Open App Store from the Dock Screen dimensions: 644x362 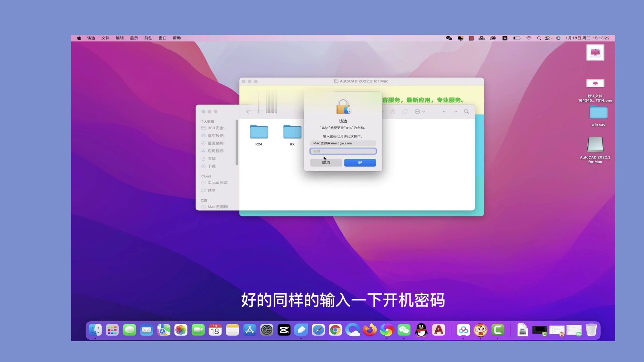coord(250,330)
